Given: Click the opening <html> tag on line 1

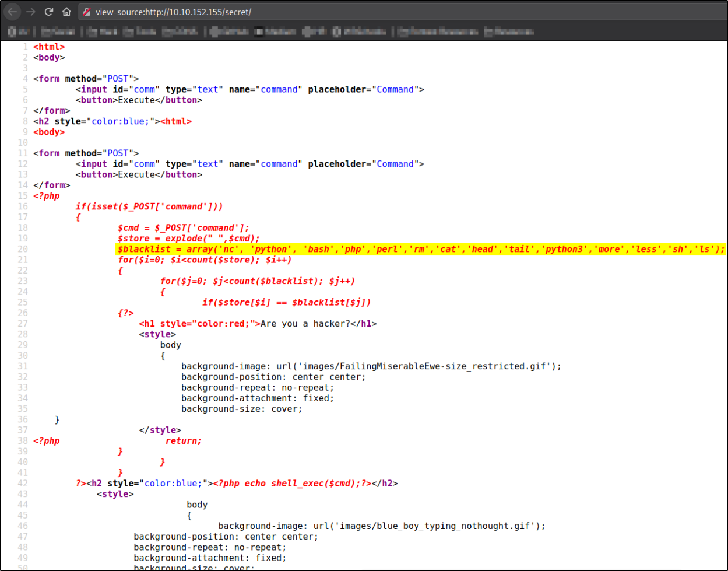Looking at the screenshot, I should click(49, 47).
